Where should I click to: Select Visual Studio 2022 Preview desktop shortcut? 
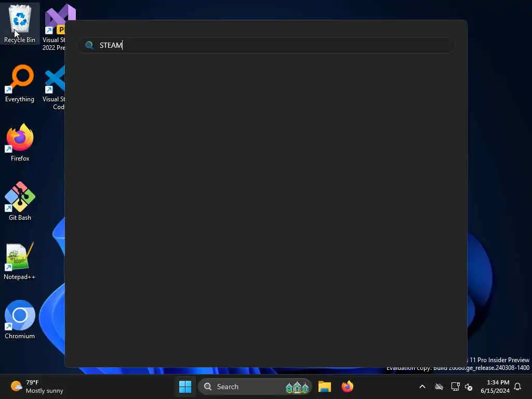(x=54, y=27)
